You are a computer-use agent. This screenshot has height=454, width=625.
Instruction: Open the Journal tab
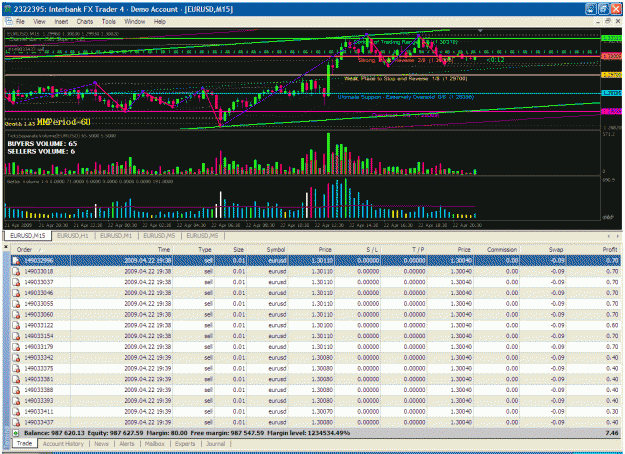pos(215,444)
